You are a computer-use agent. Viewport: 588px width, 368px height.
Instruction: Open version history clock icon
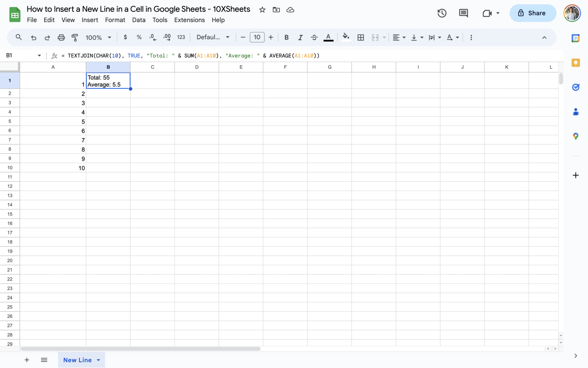pos(442,13)
